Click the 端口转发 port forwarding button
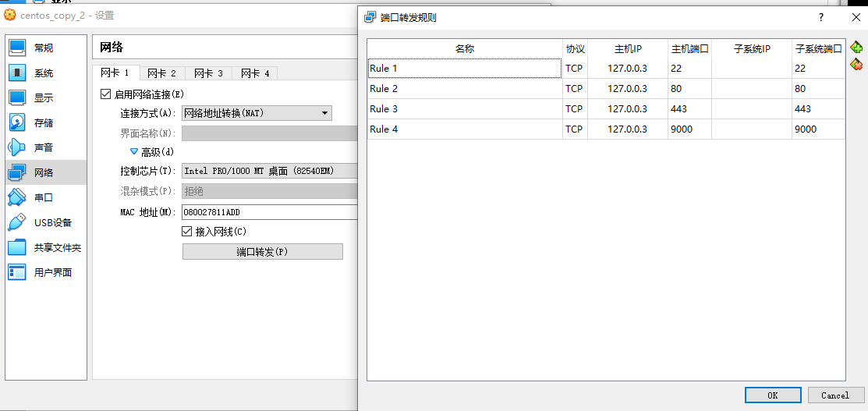The height and width of the screenshot is (411, 868). pyautogui.click(x=262, y=252)
